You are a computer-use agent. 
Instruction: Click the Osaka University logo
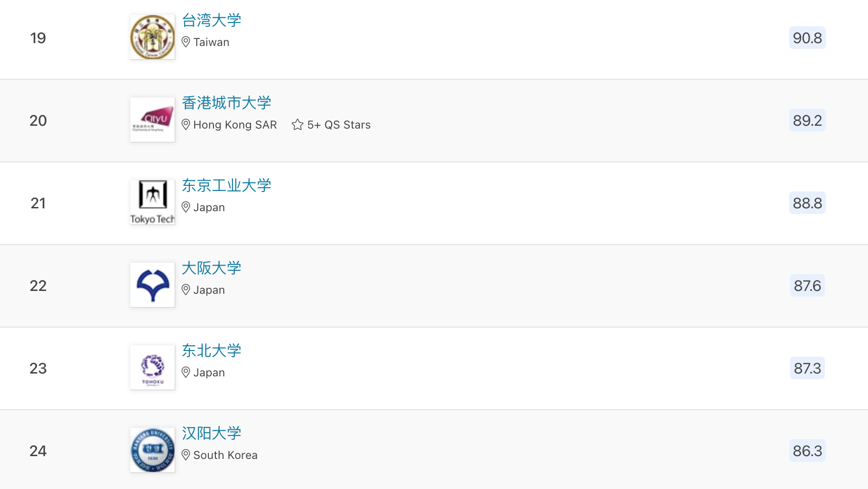click(152, 285)
